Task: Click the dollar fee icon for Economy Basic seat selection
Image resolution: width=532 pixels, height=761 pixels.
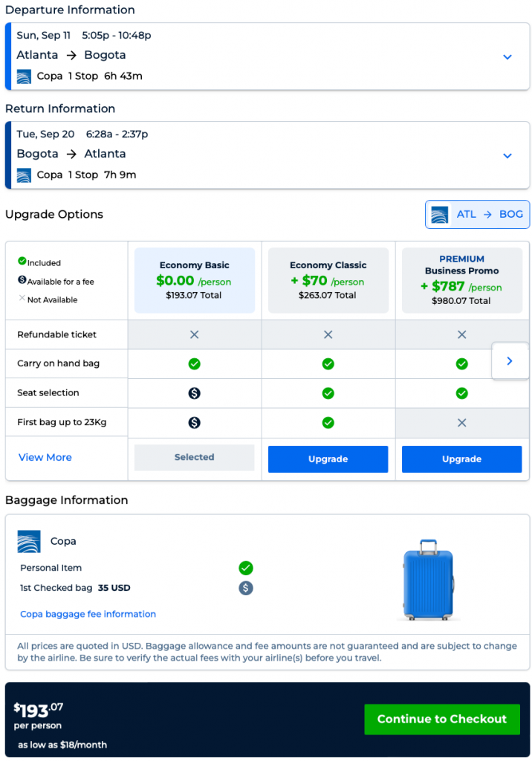Action: [x=194, y=393]
